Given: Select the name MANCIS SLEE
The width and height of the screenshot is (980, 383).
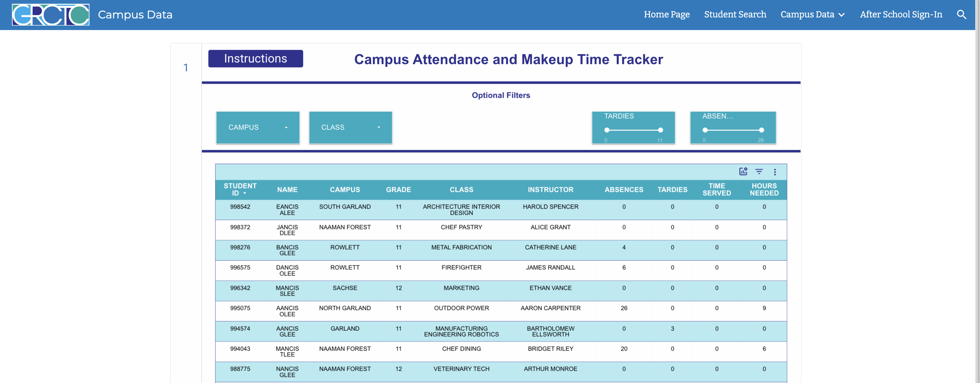Looking at the screenshot, I should pyautogui.click(x=287, y=291).
